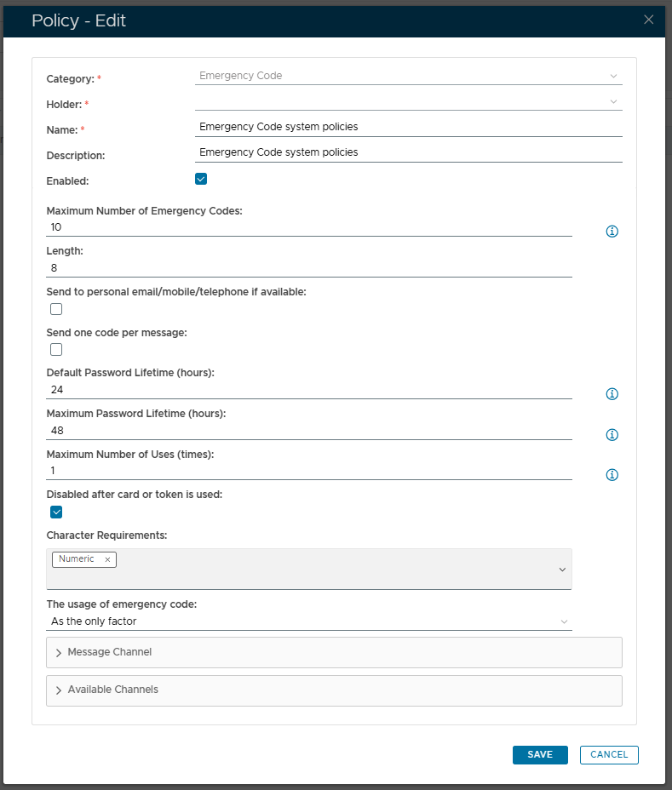Image resolution: width=672 pixels, height=790 pixels.
Task: Click the Length input field
Action: pyautogui.click(x=308, y=268)
